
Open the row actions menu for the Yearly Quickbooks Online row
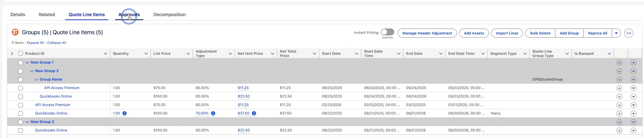(x=633, y=113)
